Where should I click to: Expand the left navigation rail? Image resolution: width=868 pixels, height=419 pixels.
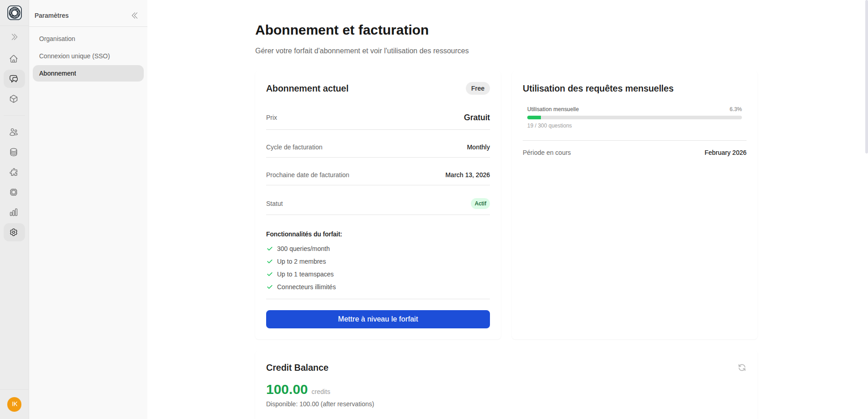(15, 37)
